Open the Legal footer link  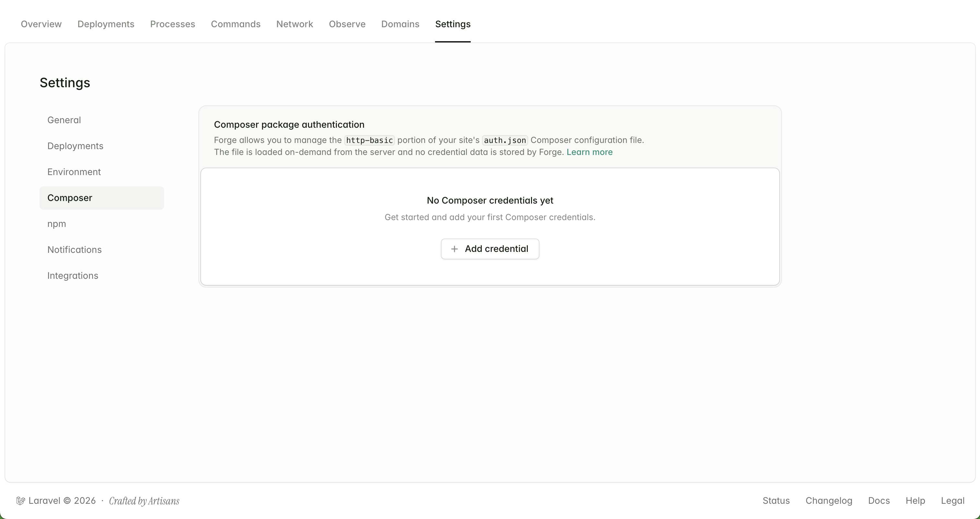coord(953,501)
